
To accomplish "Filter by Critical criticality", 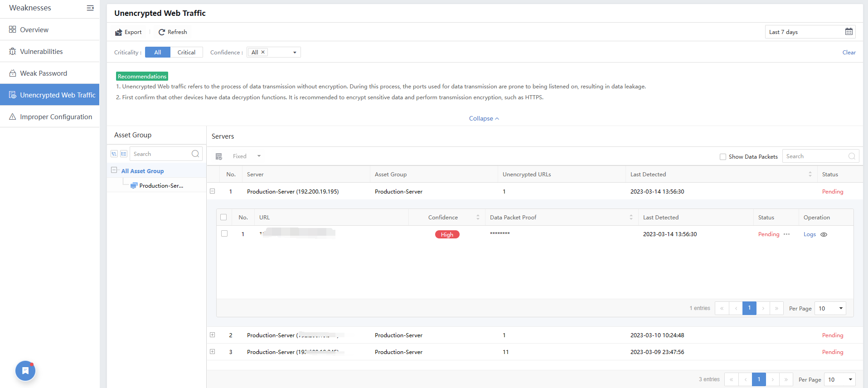I will 186,53.
